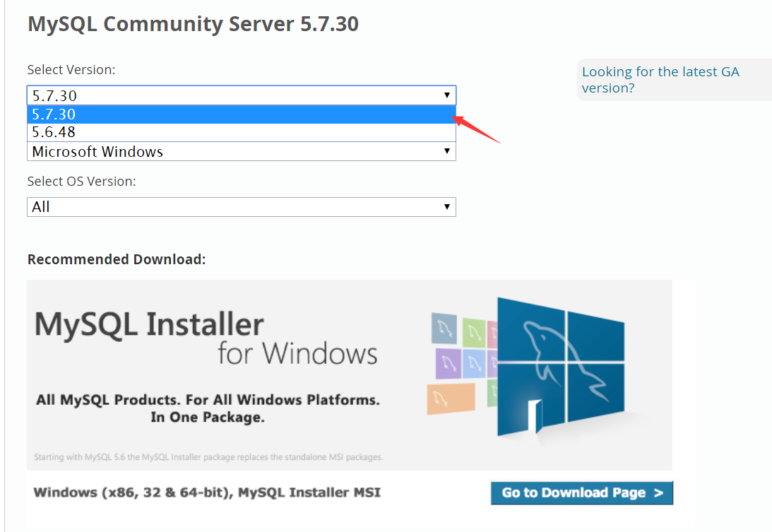
Task: Click the Windows (x86, 32 & 64-bit) MSI label
Action: pos(207,492)
